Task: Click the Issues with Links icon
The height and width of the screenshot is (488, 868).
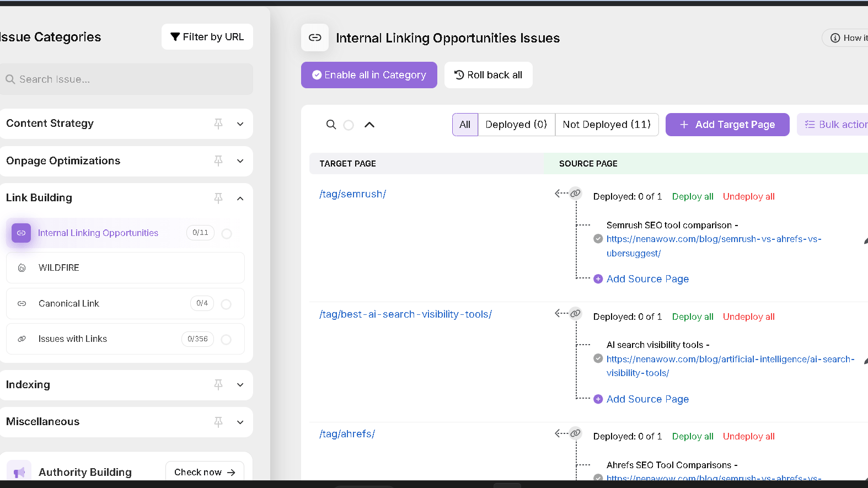Action: 22,339
